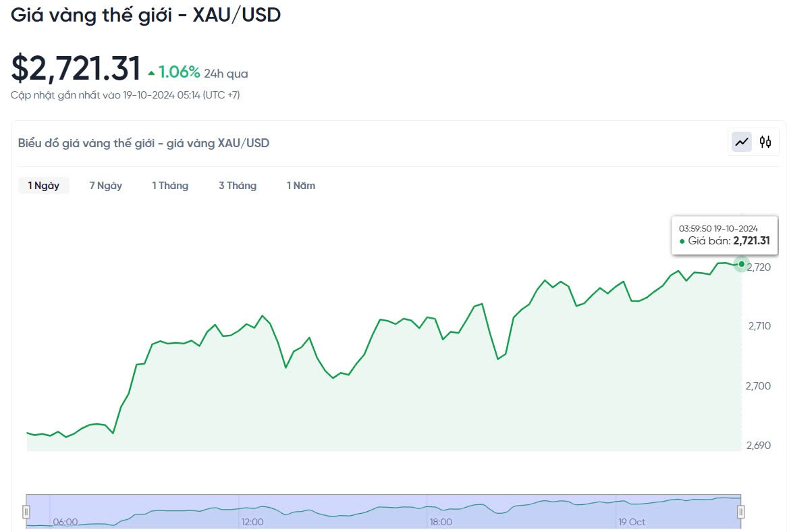Click the 12:00 marker in navigator
Image resolution: width=787 pixels, height=532 pixels.
coord(252,522)
